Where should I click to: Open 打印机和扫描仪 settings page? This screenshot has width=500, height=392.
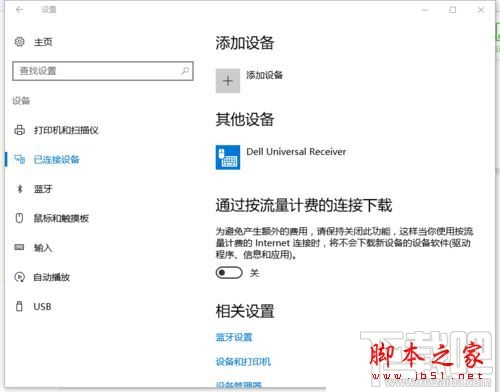(x=66, y=130)
